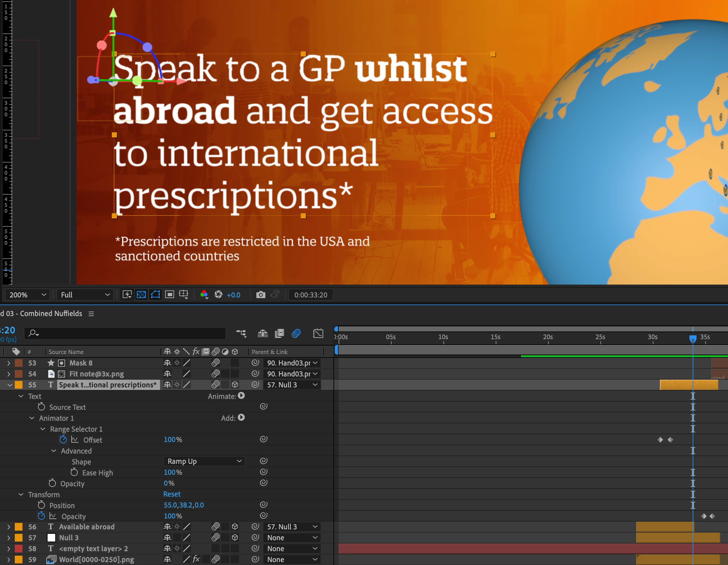The width and height of the screenshot is (728, 565).
Task: Click the reset exposure aperture icon
Action: (x=218, y=295)
